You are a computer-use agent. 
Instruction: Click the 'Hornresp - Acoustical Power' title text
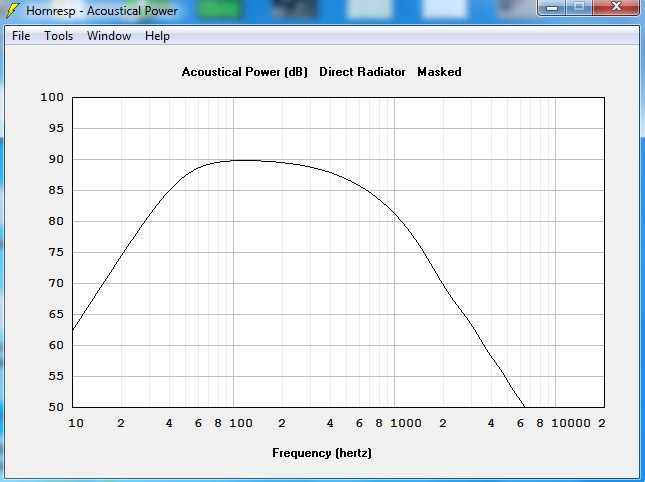tap(102, 11)
